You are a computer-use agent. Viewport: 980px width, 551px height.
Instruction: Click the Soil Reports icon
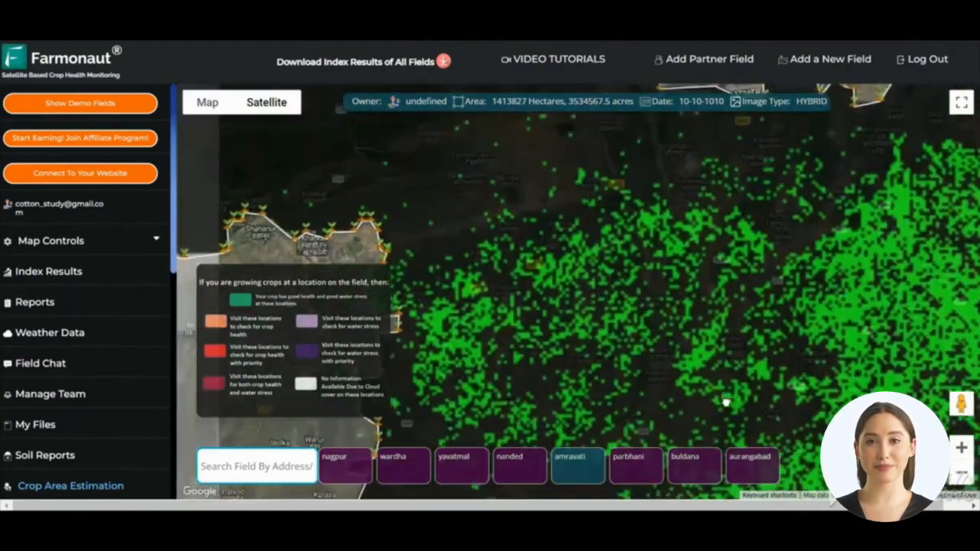[8, 455]
